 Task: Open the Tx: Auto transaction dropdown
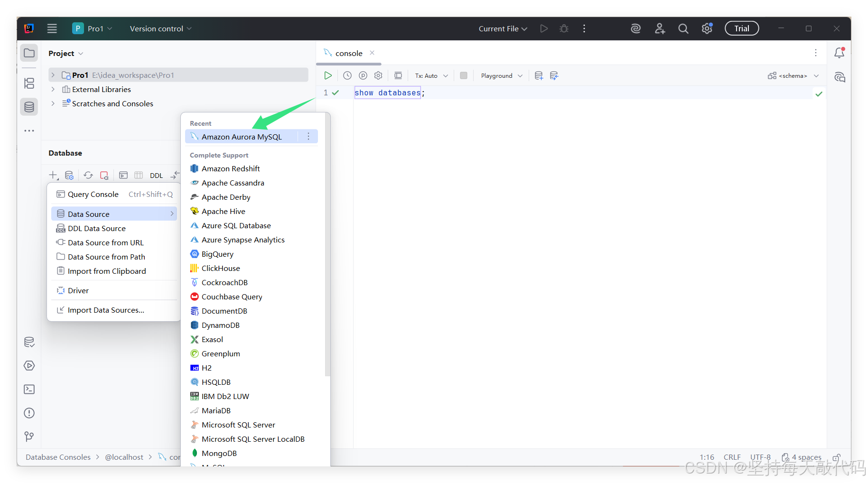point(431,75)
